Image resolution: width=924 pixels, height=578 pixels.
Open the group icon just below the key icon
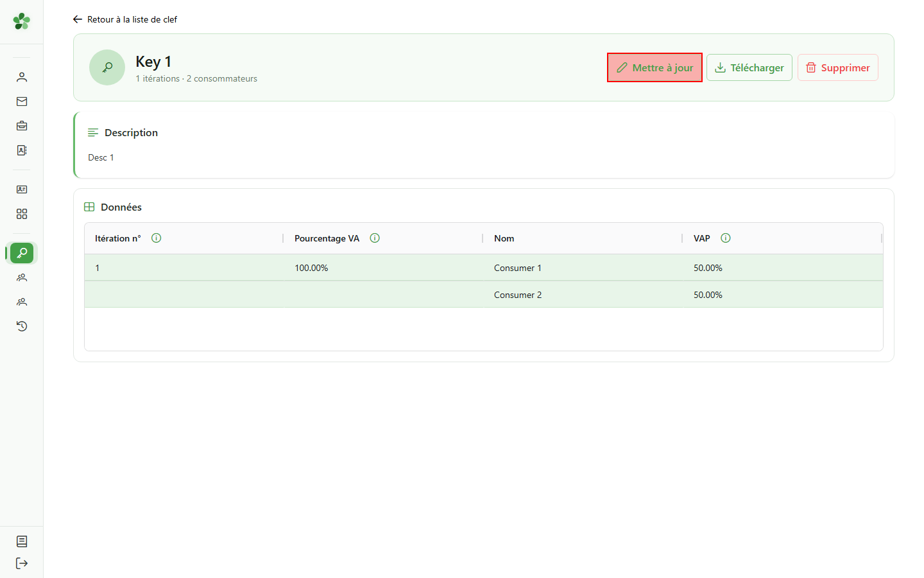coord(22,277)
